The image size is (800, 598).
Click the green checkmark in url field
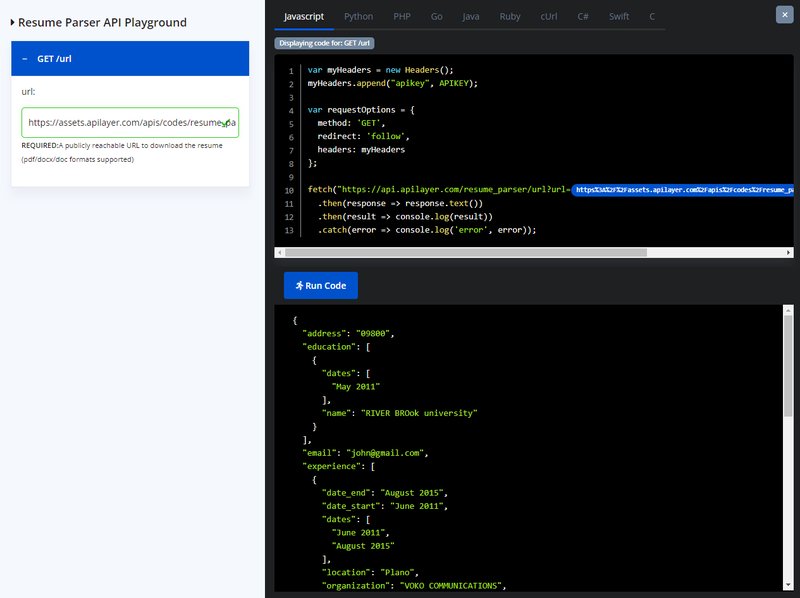(225, 124)
